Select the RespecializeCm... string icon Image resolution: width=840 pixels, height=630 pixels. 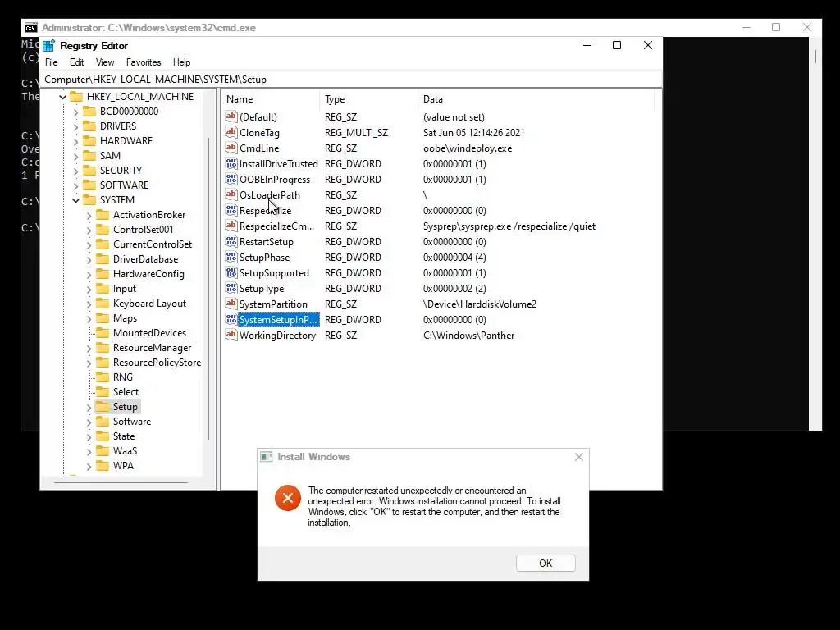[x=231, y=225]
